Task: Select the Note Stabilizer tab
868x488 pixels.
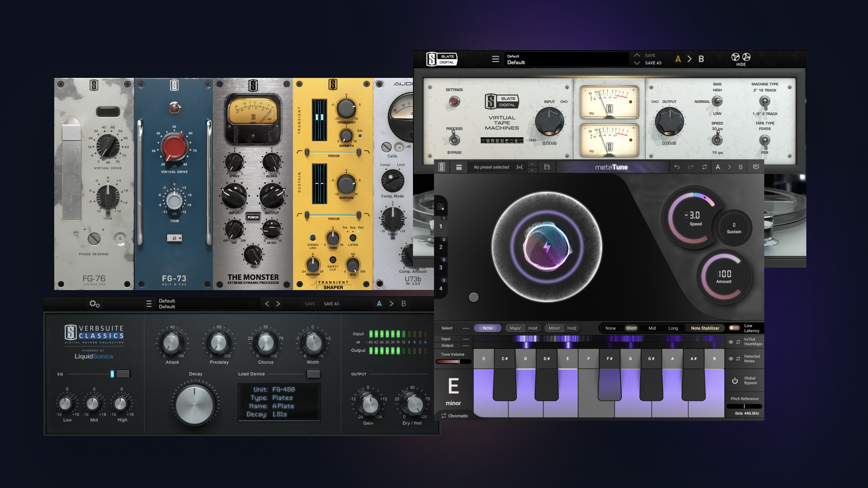Action: pyautogui.click(x=705, y=328)
